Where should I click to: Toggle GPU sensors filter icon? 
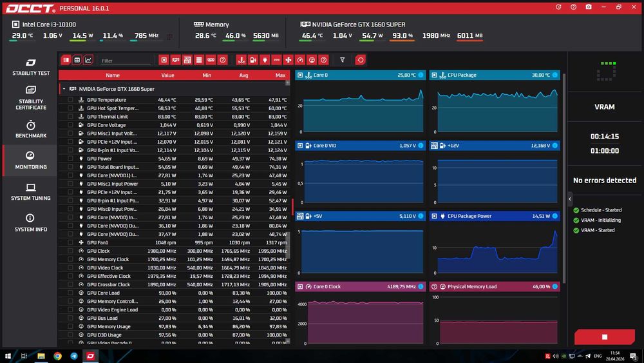pyautogui.click(x=176, y=60)
